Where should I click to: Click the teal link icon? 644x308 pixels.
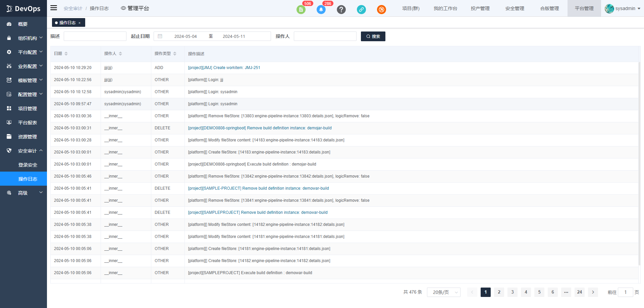pos(361,10)
